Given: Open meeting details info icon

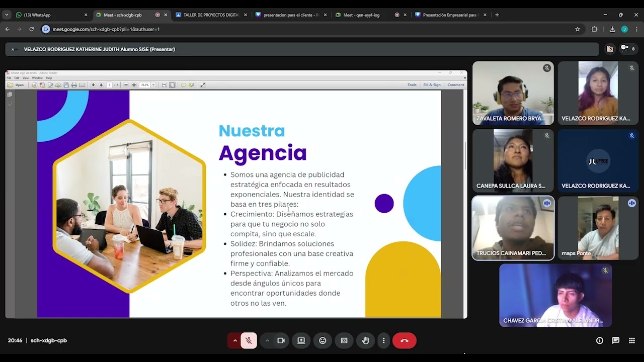Looking at the screenshot, I should [599, 340].
